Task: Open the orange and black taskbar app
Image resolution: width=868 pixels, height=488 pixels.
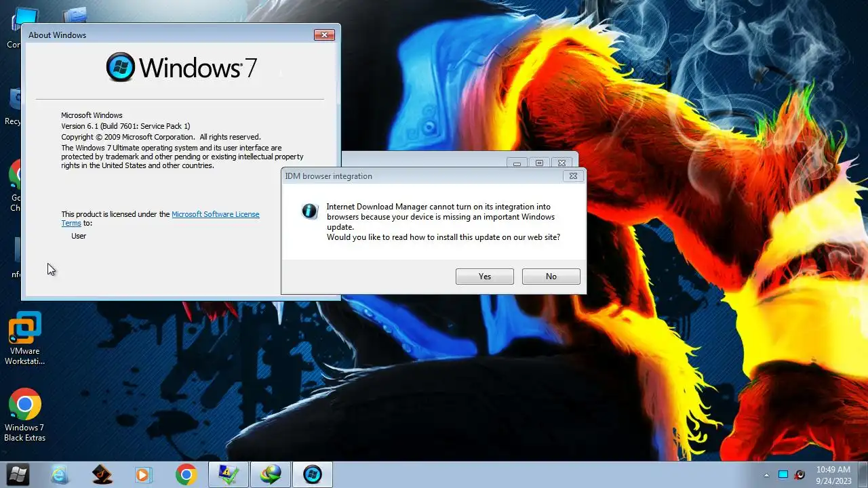Action: (x=102, y=474)
